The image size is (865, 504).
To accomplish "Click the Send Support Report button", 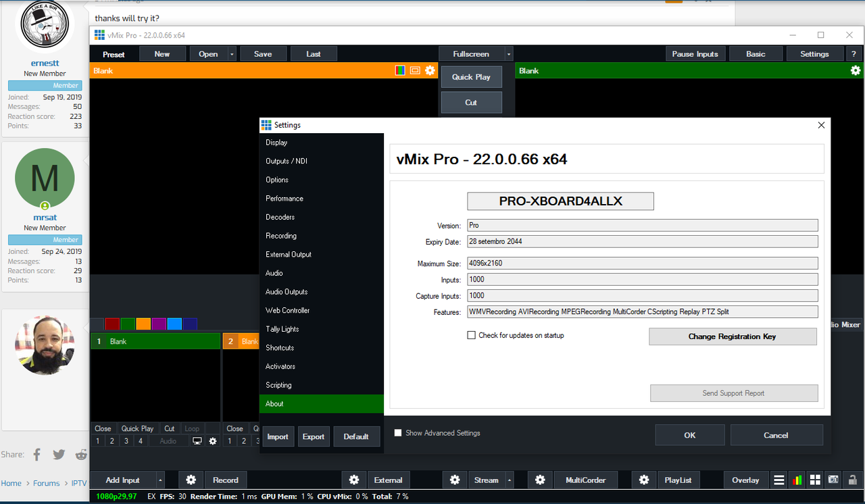I will (734, 393).
